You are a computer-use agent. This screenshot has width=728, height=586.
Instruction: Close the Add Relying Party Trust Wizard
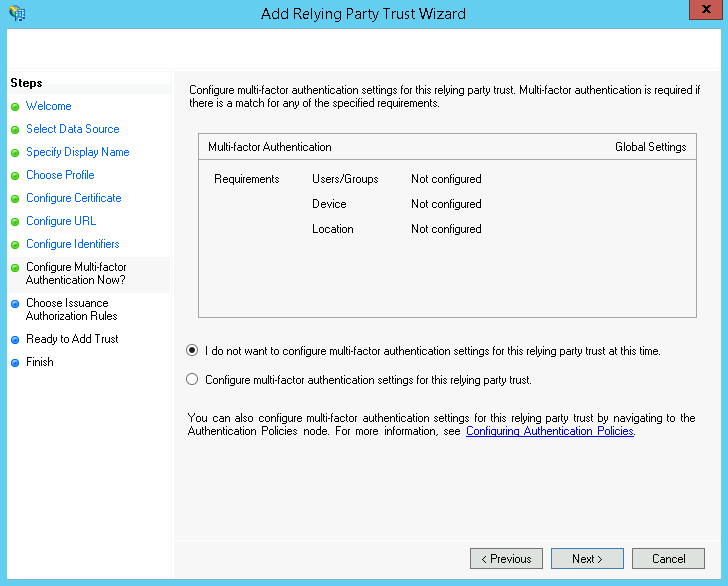[706, 9]
